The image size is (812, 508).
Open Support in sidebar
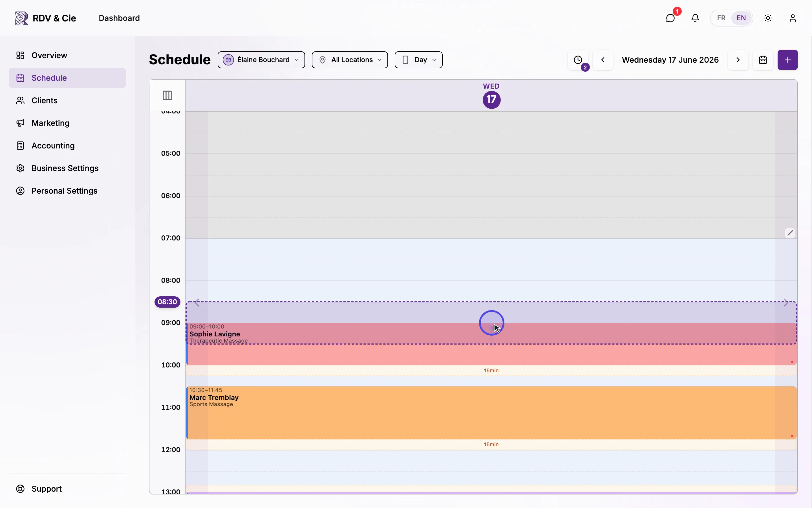point(67,489)
